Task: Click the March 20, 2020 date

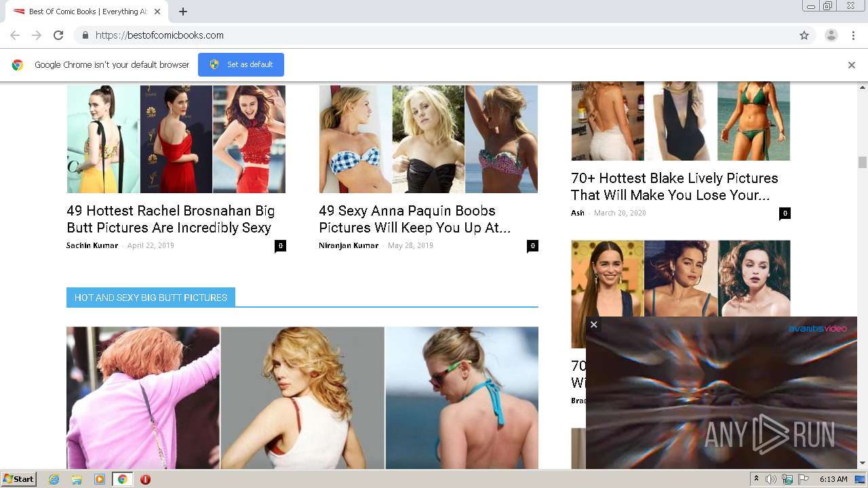Action: pos(620,213)
